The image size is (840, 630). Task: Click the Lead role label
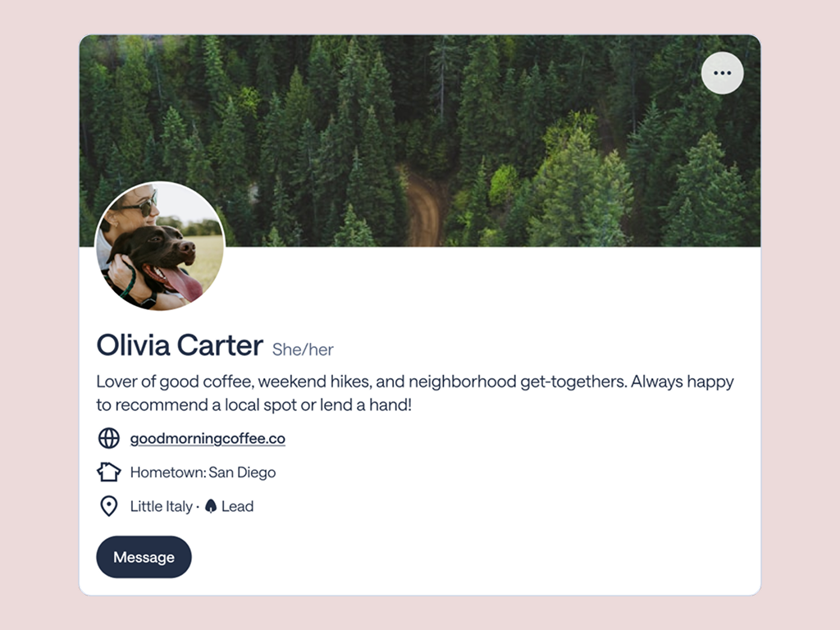point(237,506)
